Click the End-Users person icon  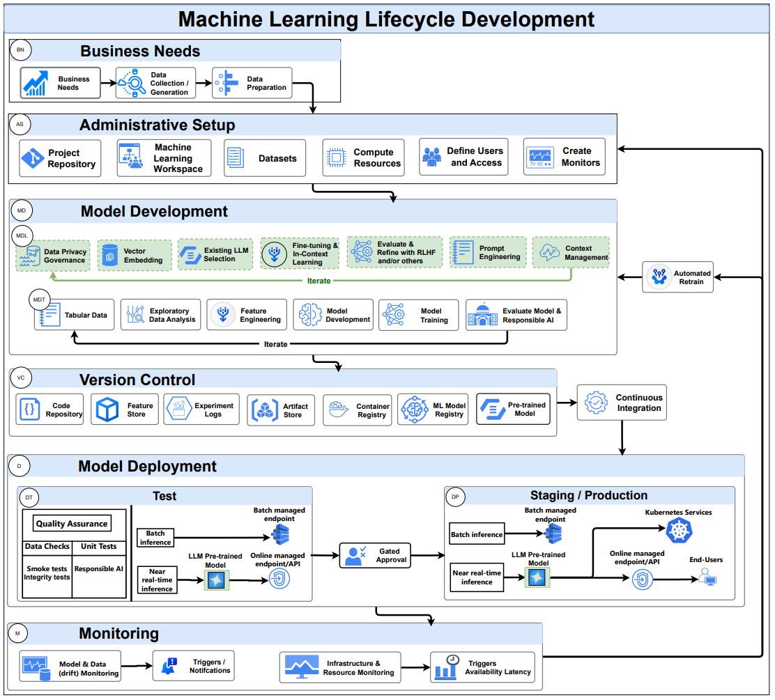(708, 577)
